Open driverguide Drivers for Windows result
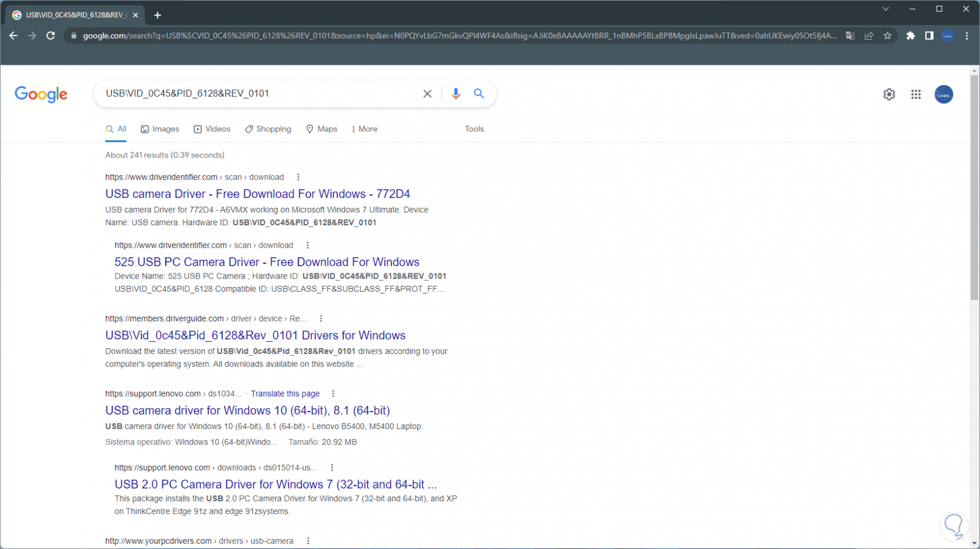Screen dimensions: 980x549 (x=255, y=336)
